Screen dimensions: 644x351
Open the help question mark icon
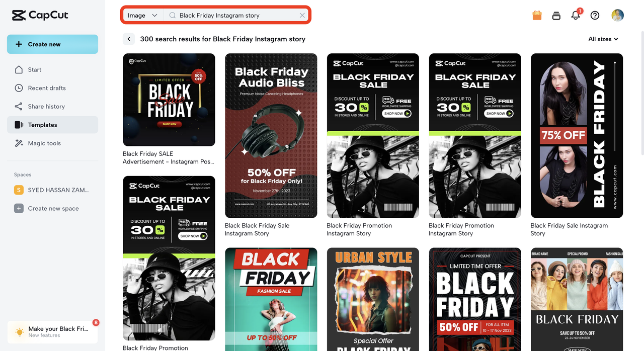tap(595, 15)
